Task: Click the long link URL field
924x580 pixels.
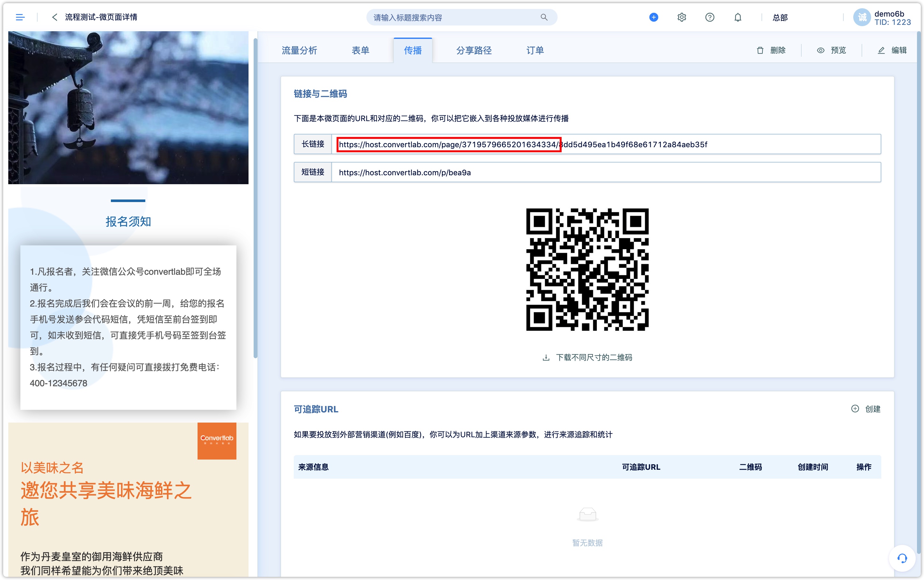Action: pyautogui.click(x=606, y=144)
